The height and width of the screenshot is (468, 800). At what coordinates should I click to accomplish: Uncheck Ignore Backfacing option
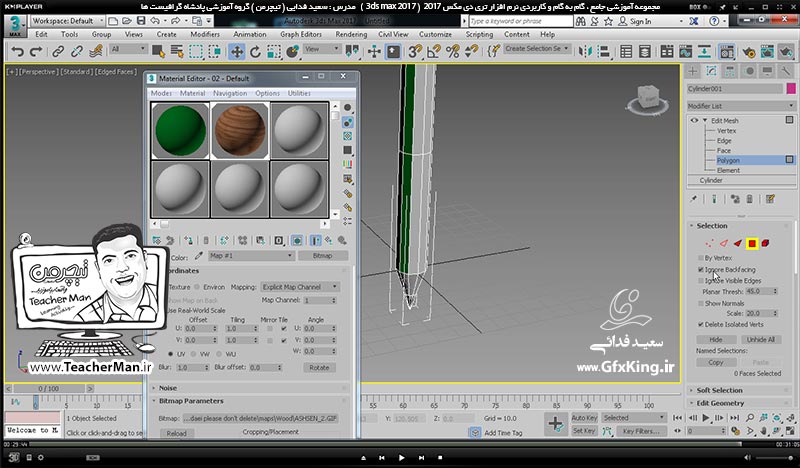(x=701, y=269)
